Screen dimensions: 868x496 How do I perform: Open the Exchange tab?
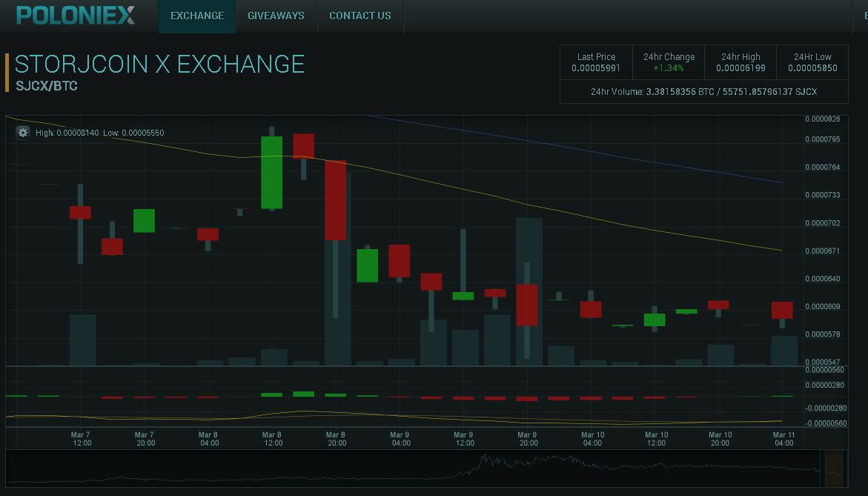197,16
